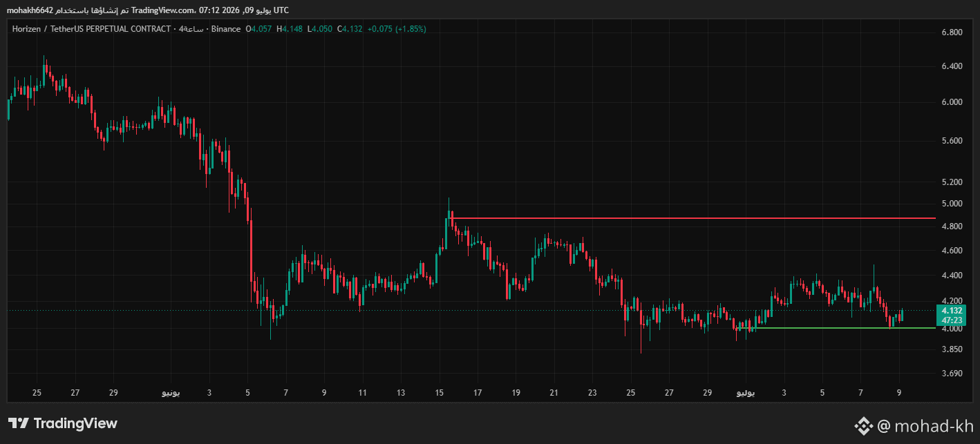Viewport: 980px width, 444px height.
Task: Click the 21 date label on the time axis
Action: [554, 393]
